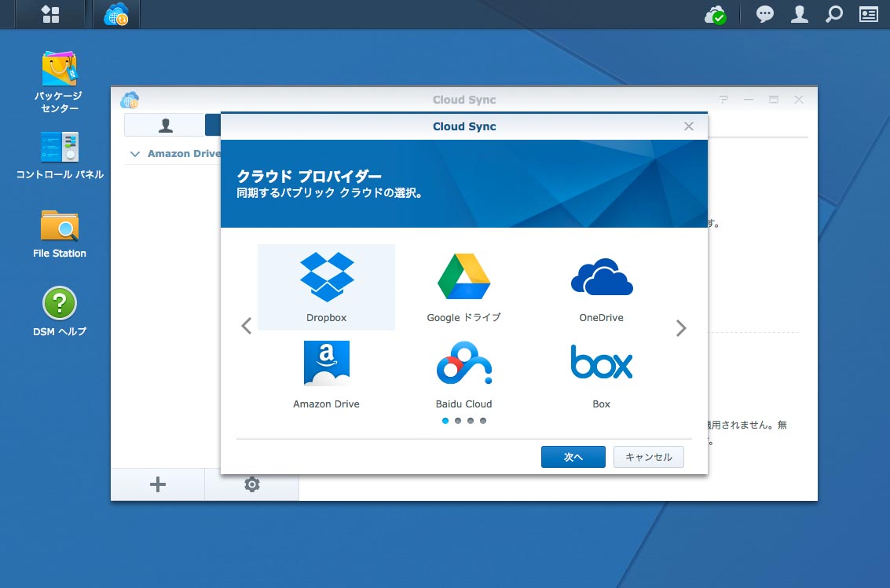
Task: Select the Google ドライブ provider
Action: click(463, 287)
